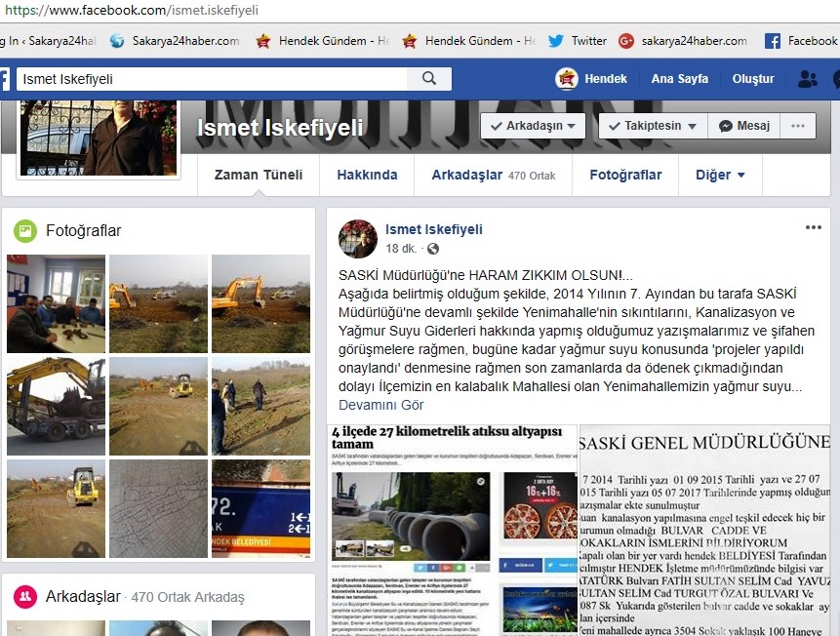Image resolution: width=840 pixels, height=636 pixels.
Task: Open the top-right orange excavator photo
Action: tap(260, 303)
